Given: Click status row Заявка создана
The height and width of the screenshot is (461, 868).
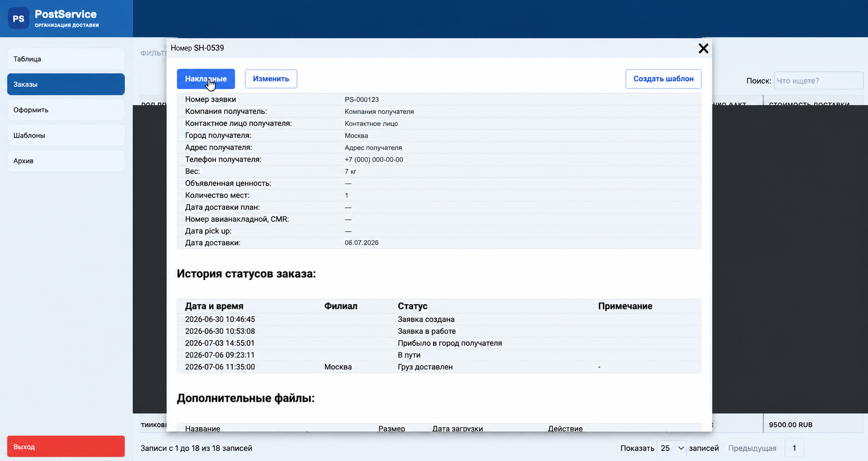Looking at the screenshot, I should point(439,319).
